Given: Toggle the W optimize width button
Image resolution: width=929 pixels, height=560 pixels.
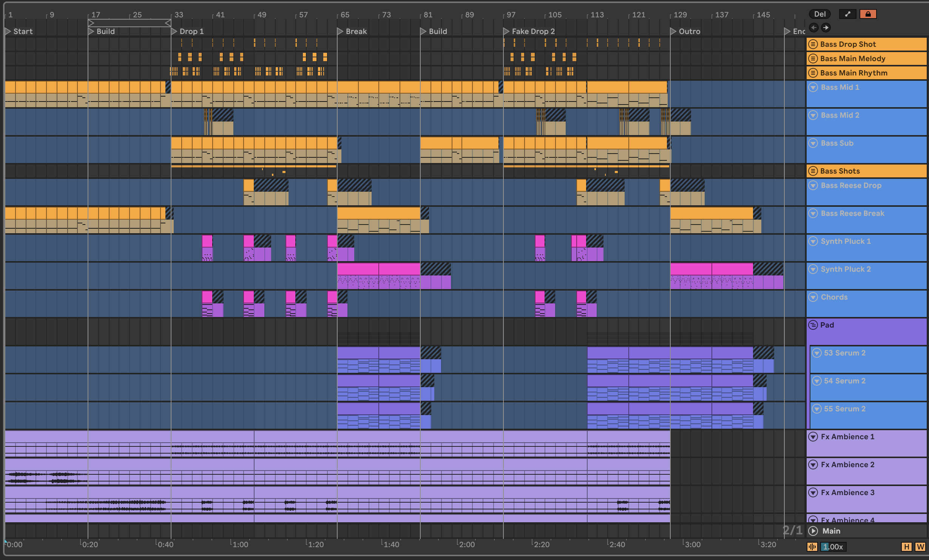Looking at the screenshot, I should (920, 547).
